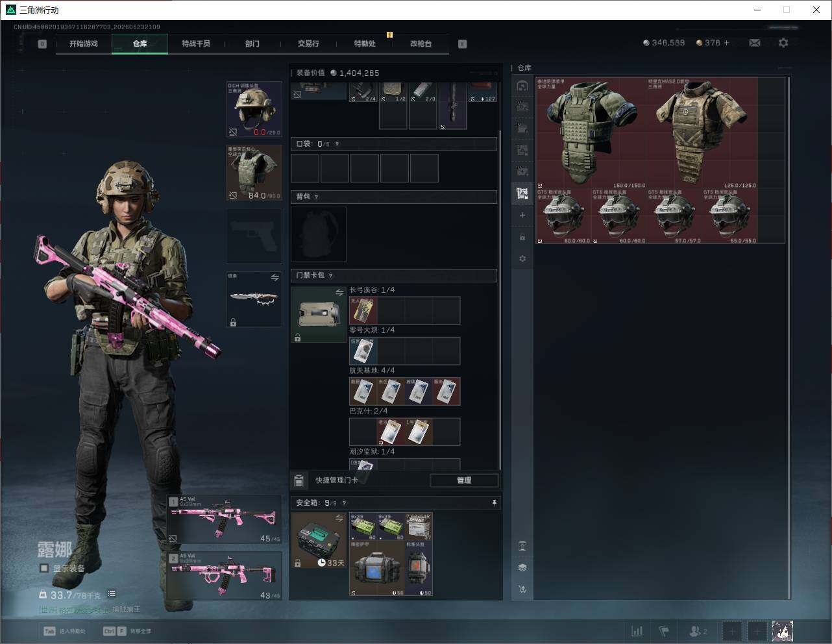Swap the keycard case container
Screen dimensions: 832x644
click(339, 293)
